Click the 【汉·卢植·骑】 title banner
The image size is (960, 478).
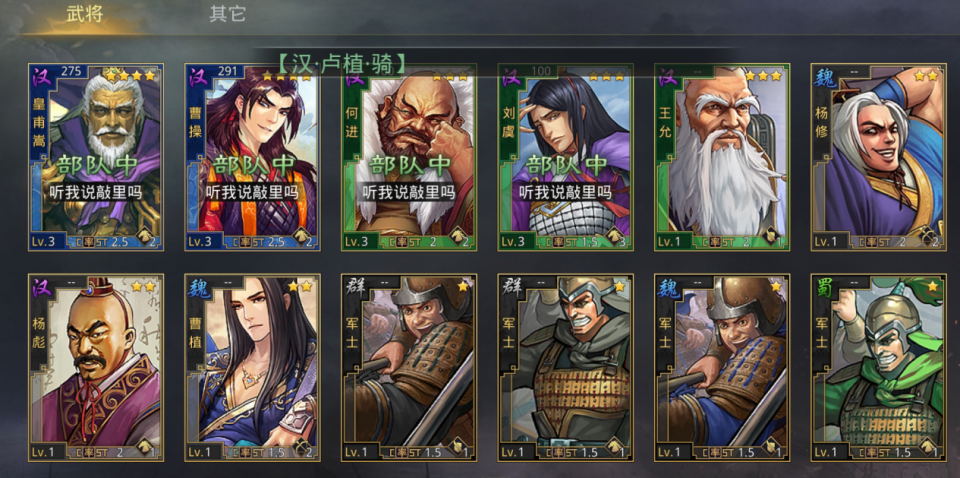pos(340,64)
